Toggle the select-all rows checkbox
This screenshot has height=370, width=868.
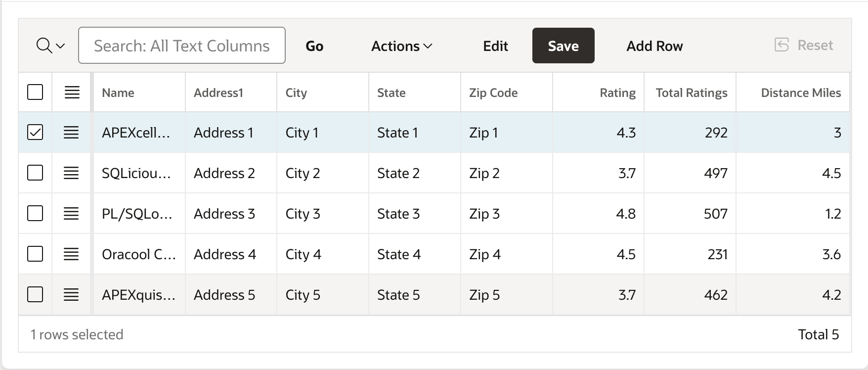pyautogui.click(x=35, y=92)
